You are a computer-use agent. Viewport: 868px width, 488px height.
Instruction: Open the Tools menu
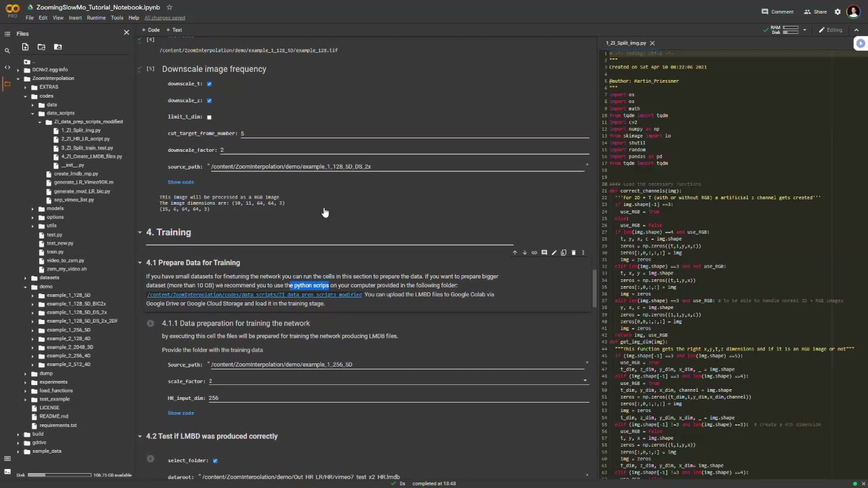pos(117,18)
